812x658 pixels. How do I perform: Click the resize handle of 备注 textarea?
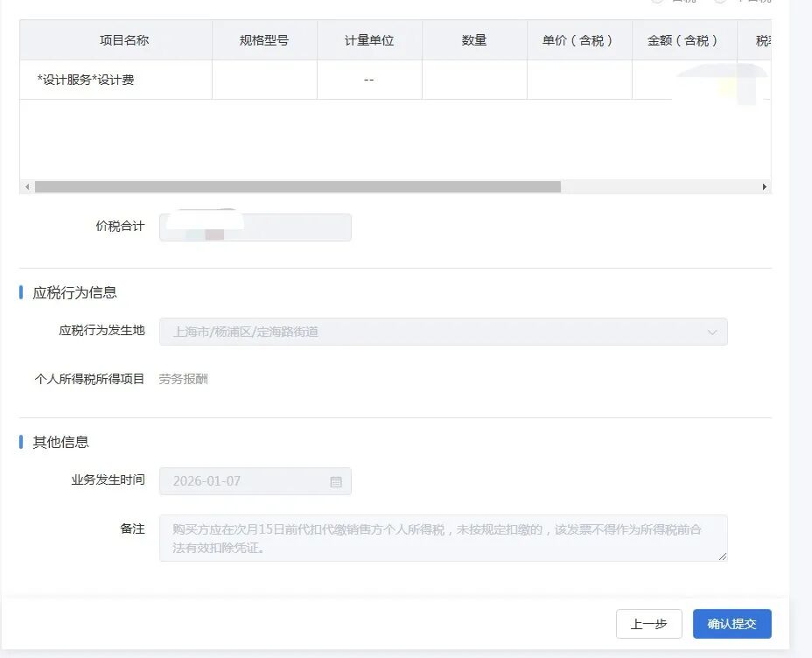[x=722, y=556]
